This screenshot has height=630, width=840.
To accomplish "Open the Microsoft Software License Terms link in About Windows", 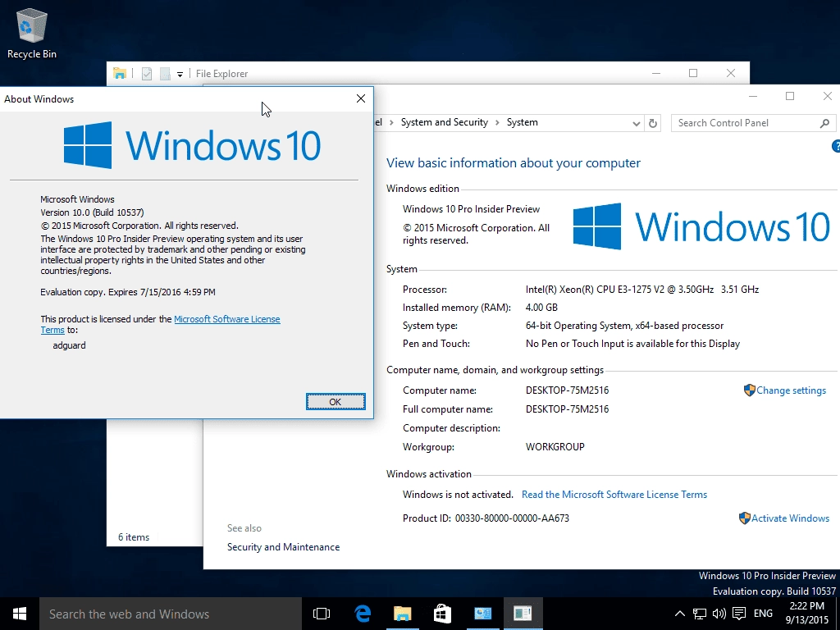I will tap(226, 319).
